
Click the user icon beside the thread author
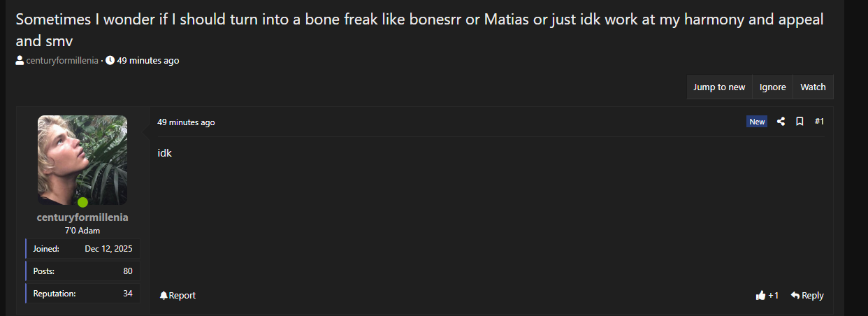[x=20, y=61]
